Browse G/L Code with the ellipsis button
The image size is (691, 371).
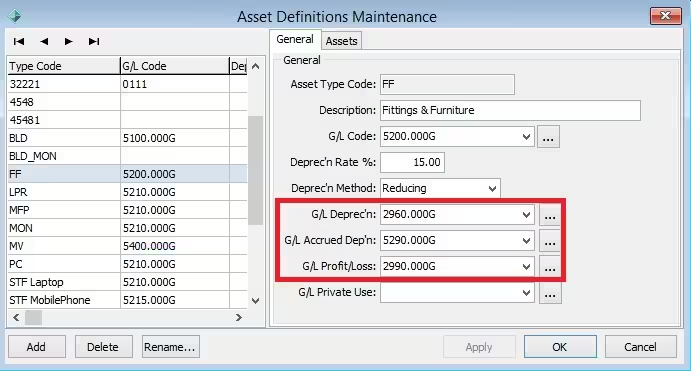click(548, 137)
